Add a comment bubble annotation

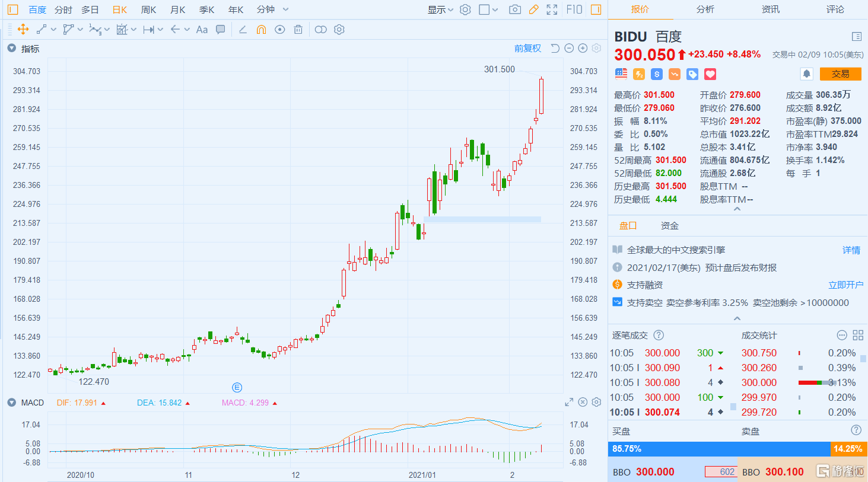click(x=220, y=29)
